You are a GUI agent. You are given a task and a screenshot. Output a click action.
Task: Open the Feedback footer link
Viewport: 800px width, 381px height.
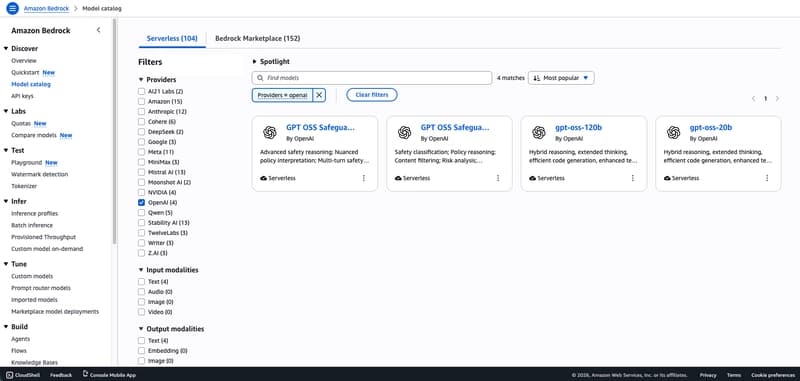(x=61, y=375)
